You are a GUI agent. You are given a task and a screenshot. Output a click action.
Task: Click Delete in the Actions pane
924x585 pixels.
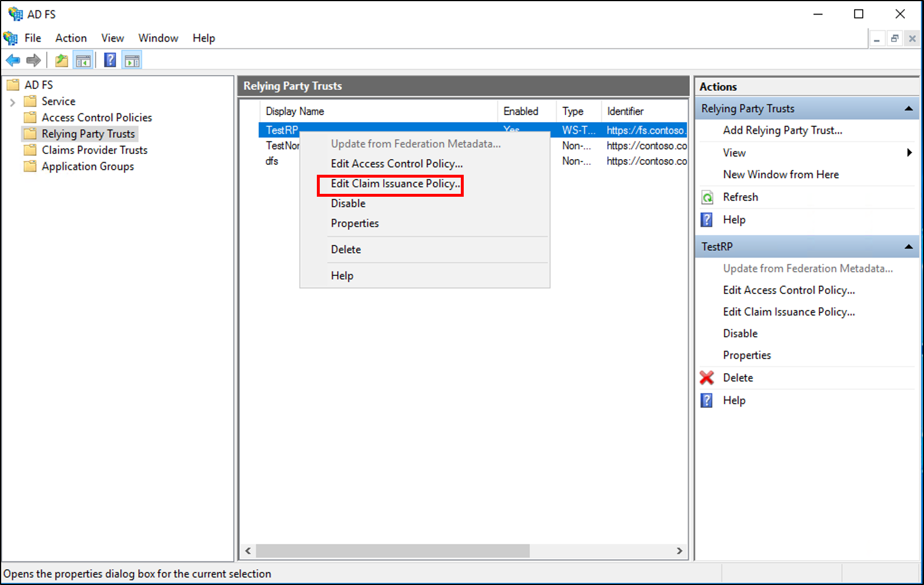point(738,378)
